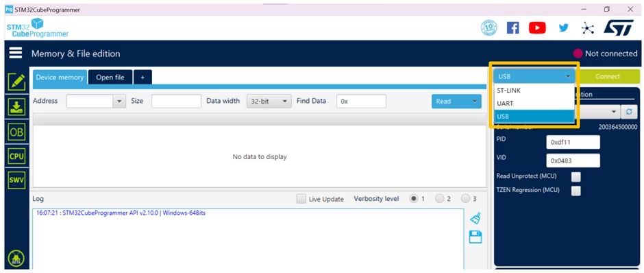Viewport: 644px width, 273px height.
Task: Select verbosity level 1
Action: click(414, 199)
